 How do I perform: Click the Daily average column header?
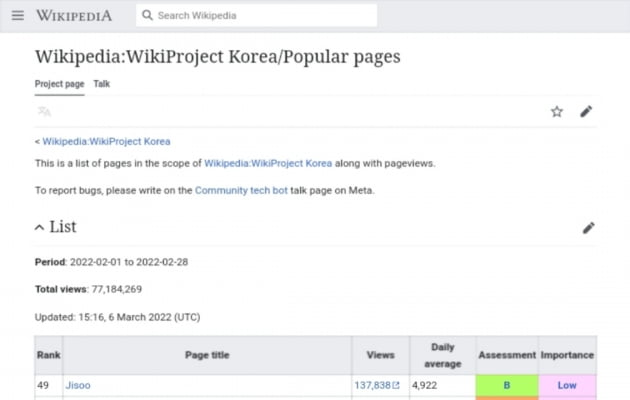point(443,355)
